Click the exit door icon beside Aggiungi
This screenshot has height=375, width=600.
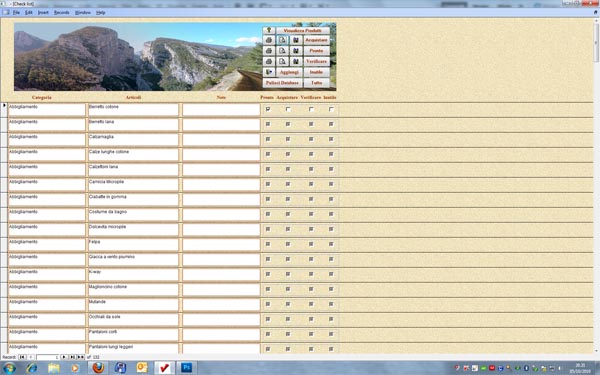[269, 72]
